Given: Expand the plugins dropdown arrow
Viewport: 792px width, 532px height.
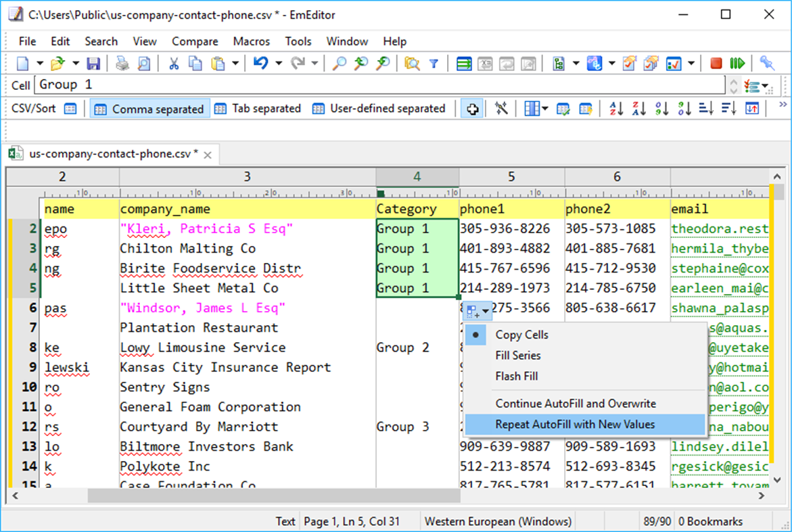Looking at the screenshot, I should [x=611, y=63].
